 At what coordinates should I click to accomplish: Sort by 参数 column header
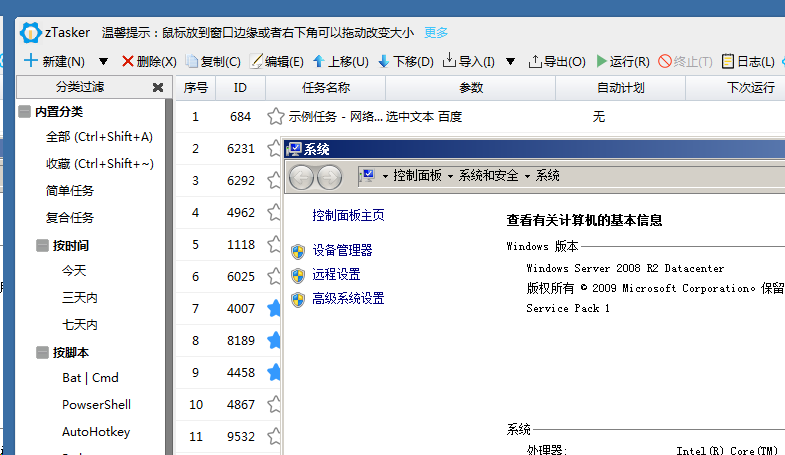[471, 88]
